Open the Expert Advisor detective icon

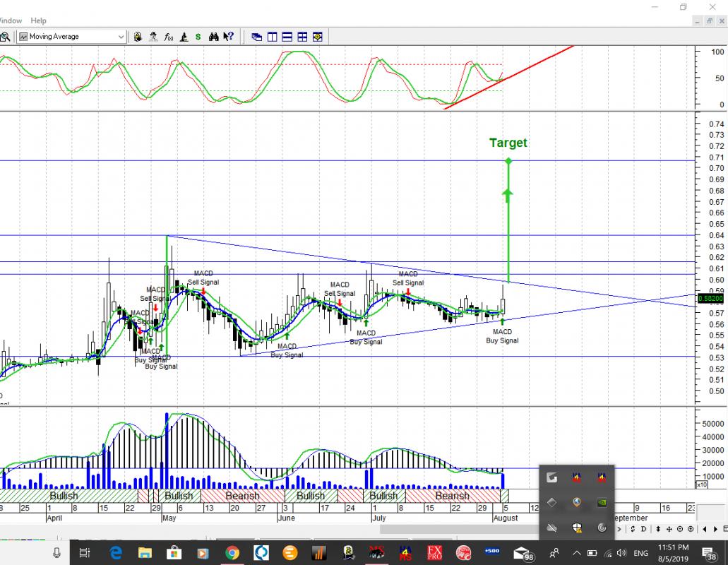point(153,37)
